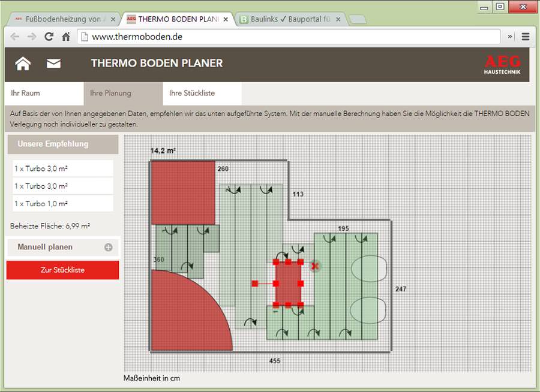Close the Baulinks Bauportal browser tab
Image resolution: width=540 pixels, height=392 pixels.
[338, 20]
